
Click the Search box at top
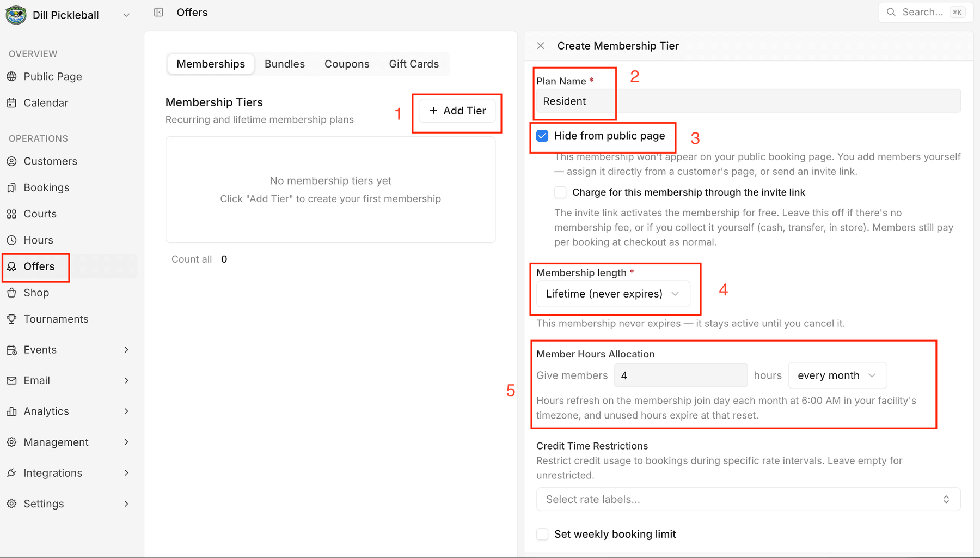925,12
